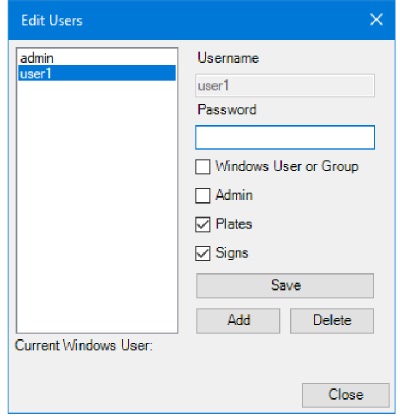Uncheck the Plates checkbox
Image resolution: width=400 pixels, height=418 pixels.
(x=203, y=224)
